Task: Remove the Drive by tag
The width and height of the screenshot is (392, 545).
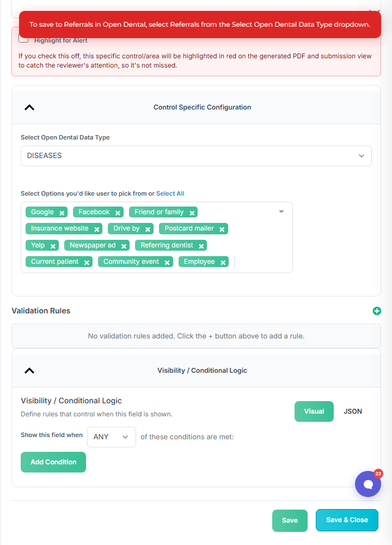Action: (x=148, y=229)
